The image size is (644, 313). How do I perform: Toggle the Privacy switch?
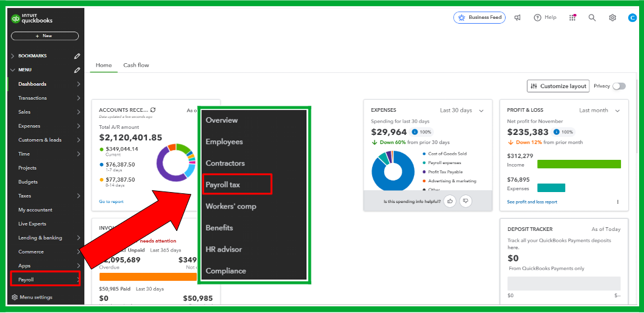619,86
